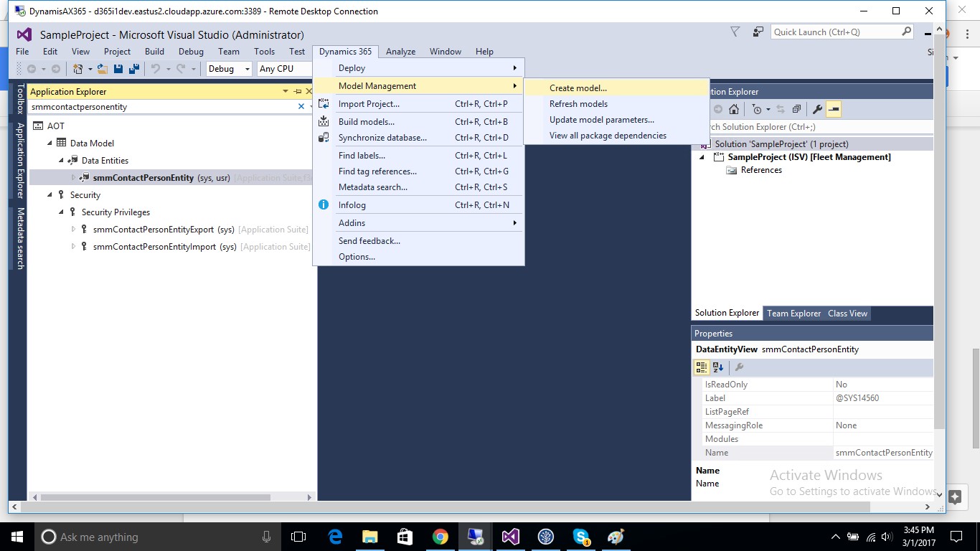Open the Application Explorer window options arrow
Viewport: 980px width, 551px height.
pos(286,91)
